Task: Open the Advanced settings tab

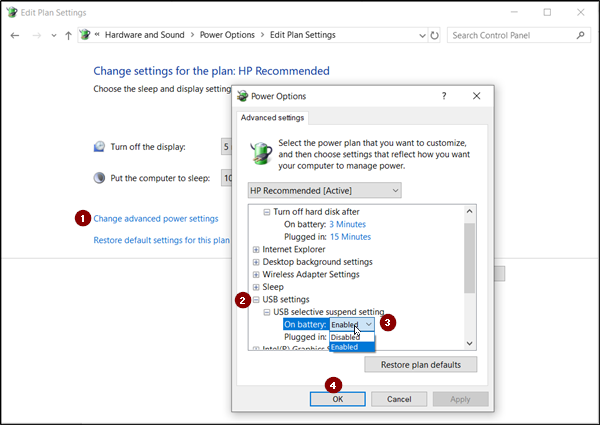Action: pos(272,118)
